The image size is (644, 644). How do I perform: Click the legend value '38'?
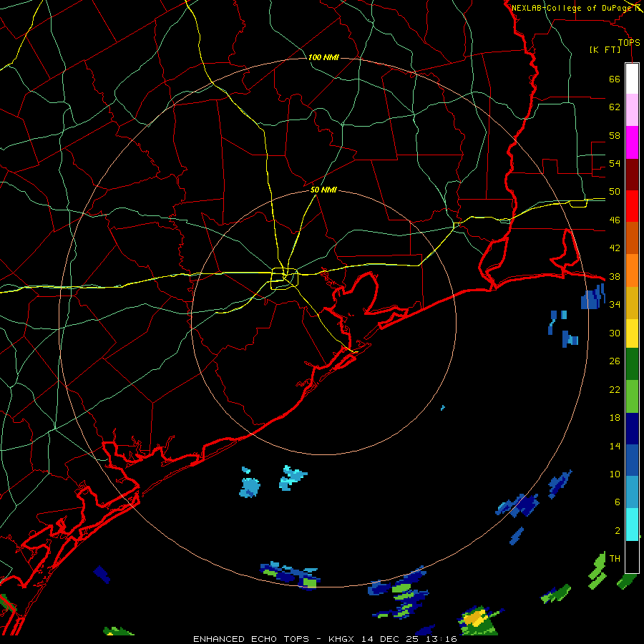point(615,276)
